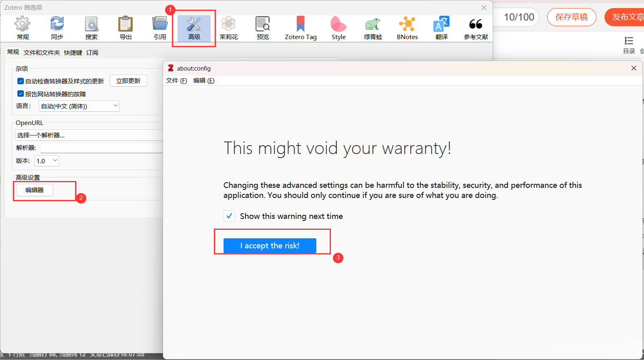Click the 目录 outline icon in editor
The width and height of the screenshot is (644, 360).
(x=629, y=45)
